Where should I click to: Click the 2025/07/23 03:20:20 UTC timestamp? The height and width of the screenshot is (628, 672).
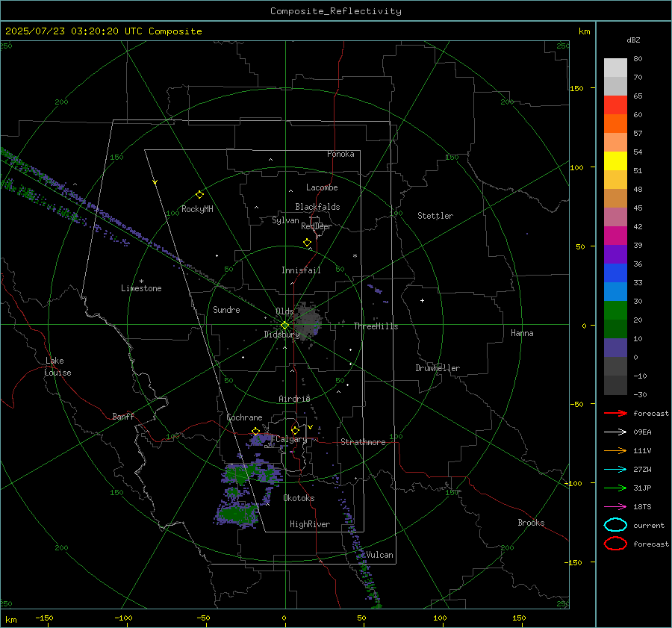[x=103, y=31]
